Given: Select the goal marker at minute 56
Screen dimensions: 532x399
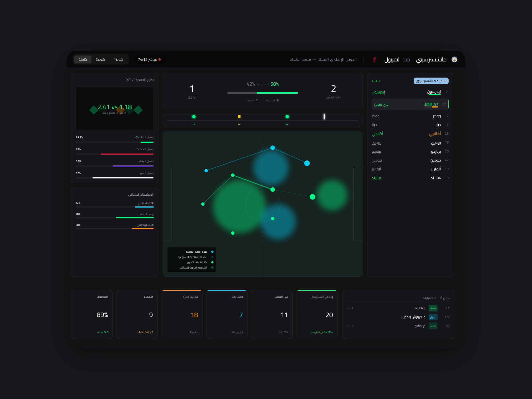Looking at the screenshot, I should click(x=287, y=117).
